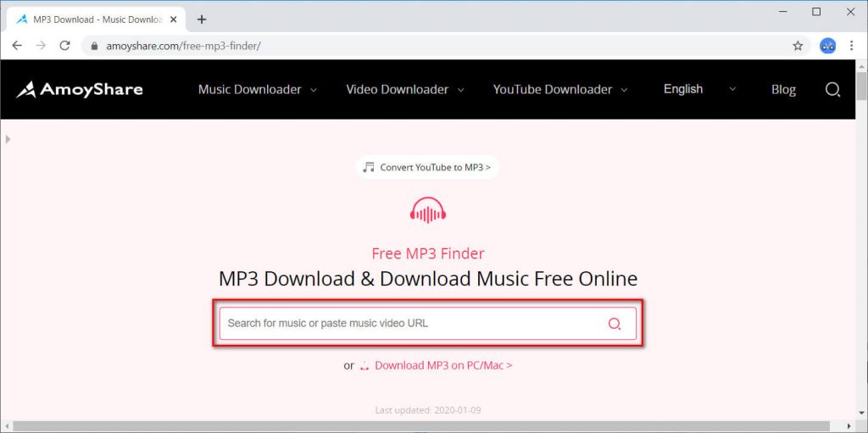Click the search magnifier inside the music field

click(615, 324)
